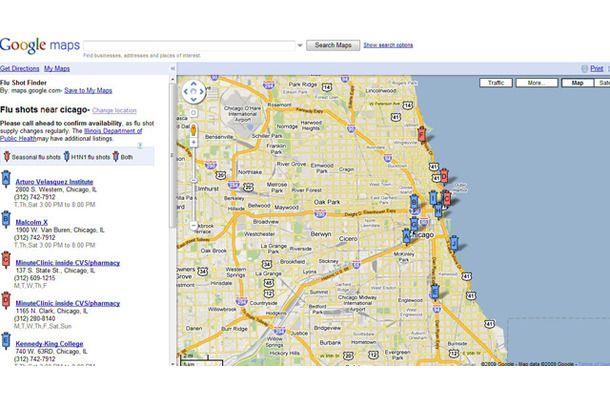The height and width of the screenshot is (400, 610).
Task: Click blue marker B on the map
Action: [x=414, y=202]
